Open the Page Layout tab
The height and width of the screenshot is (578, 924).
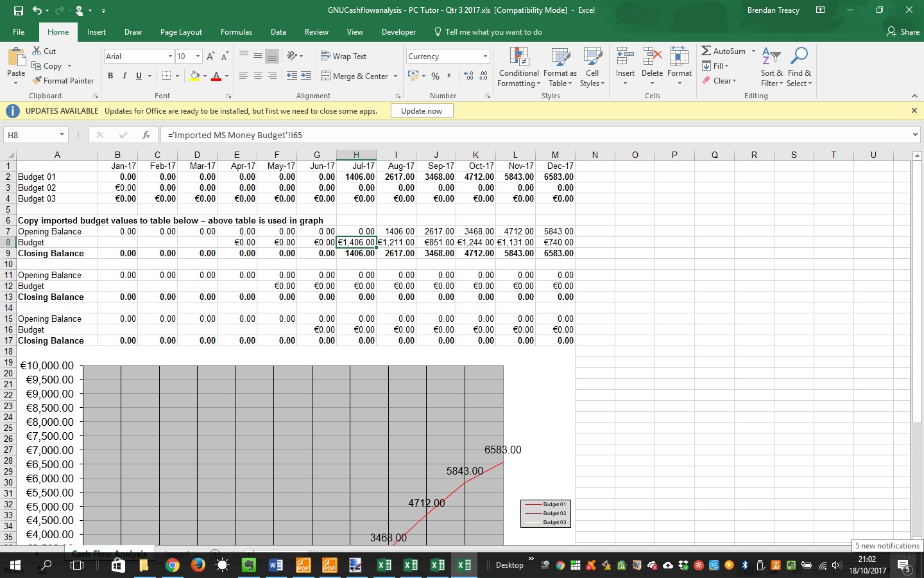(x=181, y=32)
